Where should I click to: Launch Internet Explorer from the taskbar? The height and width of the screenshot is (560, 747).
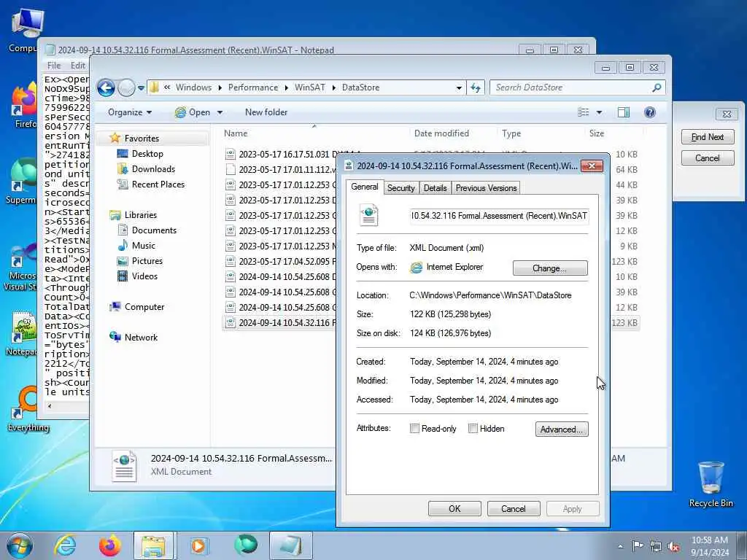click(x=65, y=545)
